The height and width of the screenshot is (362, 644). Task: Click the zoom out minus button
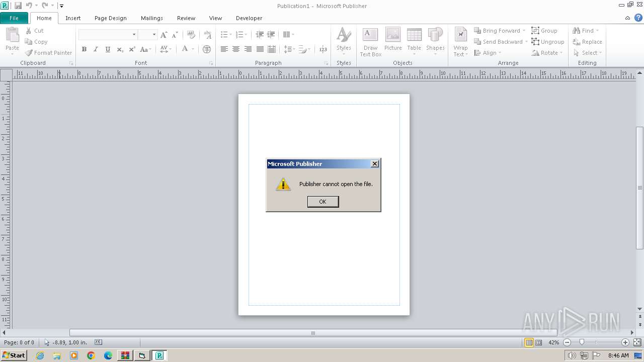tap(567, 342)
